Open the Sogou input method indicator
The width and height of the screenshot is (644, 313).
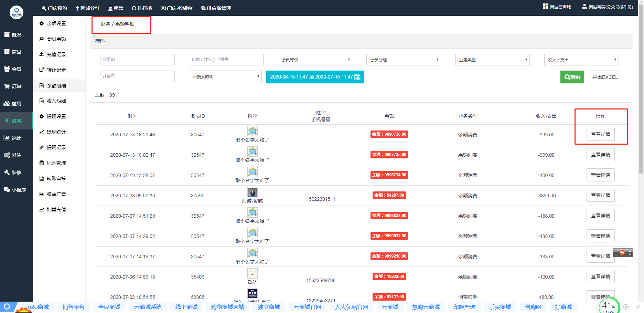[x=623, y=253]
